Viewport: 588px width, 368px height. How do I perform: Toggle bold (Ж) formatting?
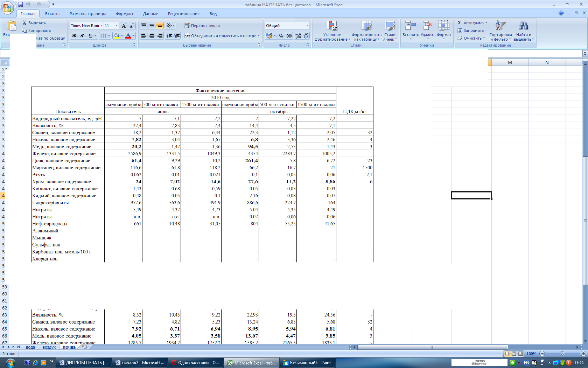tap(74, 36)
